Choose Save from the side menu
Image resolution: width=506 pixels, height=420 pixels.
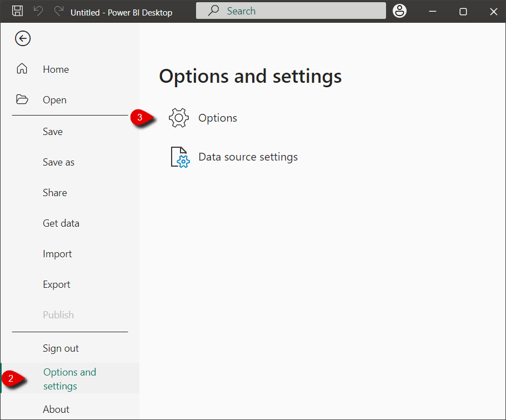click(53, 132)
